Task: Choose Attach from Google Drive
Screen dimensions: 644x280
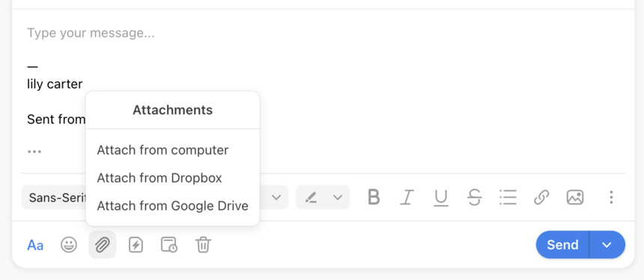Action: click(172, 206)
